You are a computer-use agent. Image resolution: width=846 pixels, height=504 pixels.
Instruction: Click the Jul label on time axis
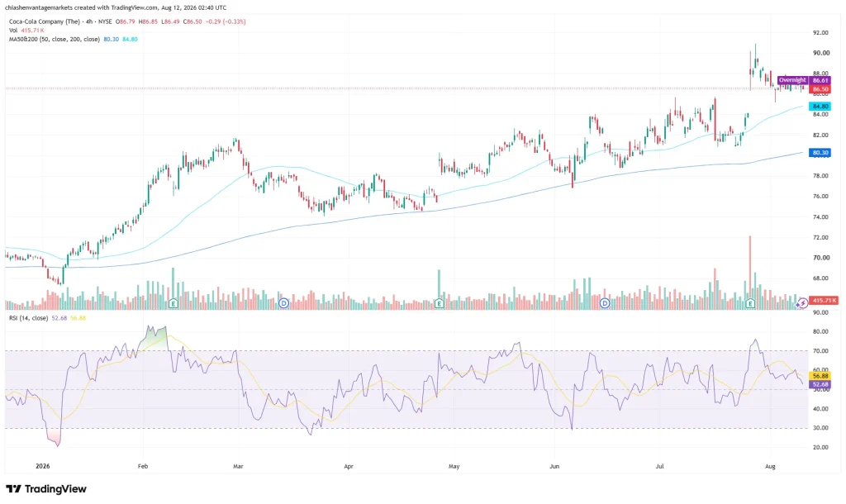coord(659,466)
